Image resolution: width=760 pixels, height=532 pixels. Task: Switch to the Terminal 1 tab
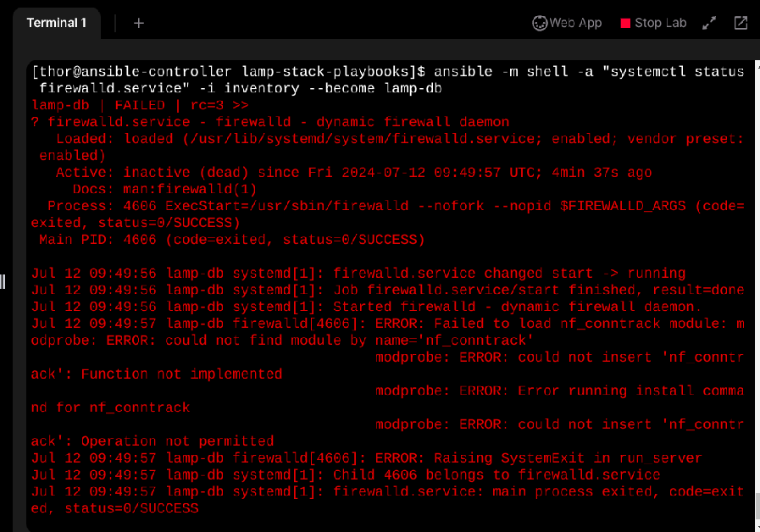pos(57,23)
